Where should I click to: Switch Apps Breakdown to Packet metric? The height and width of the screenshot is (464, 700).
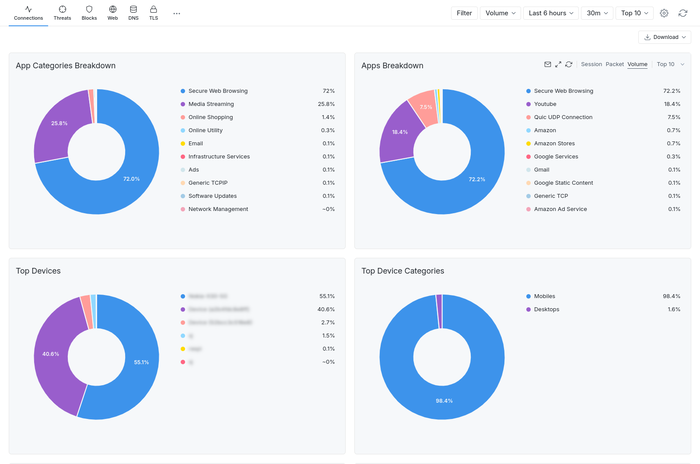(614, 64)
